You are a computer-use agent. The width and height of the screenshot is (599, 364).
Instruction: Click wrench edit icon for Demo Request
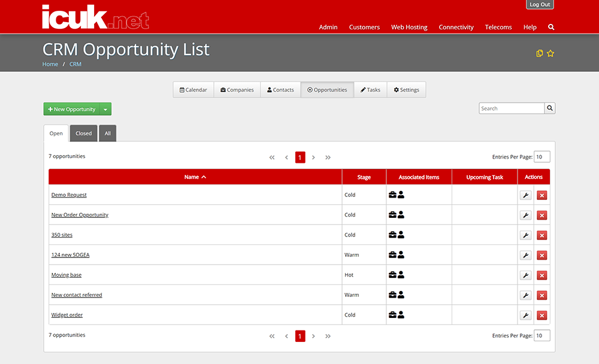pyautogui.click(x=526, y=195)
